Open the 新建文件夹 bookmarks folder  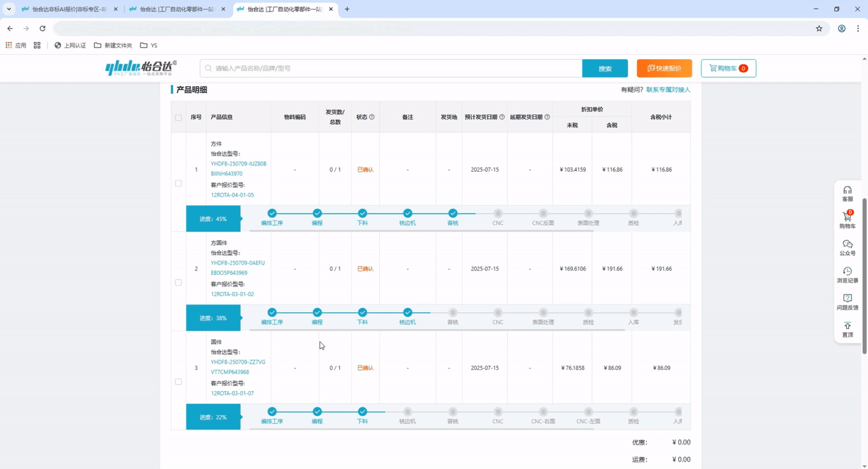pyautogui.click(x=113, y=45)
